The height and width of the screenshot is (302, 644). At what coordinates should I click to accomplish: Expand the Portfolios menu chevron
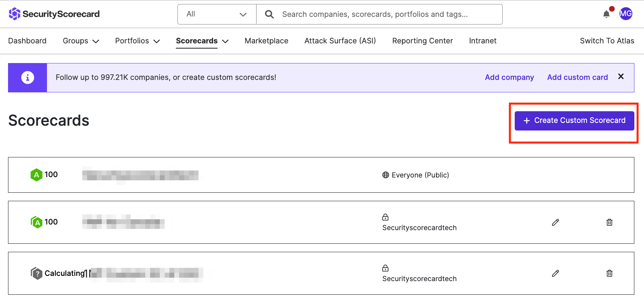click(x=157, y=41)
